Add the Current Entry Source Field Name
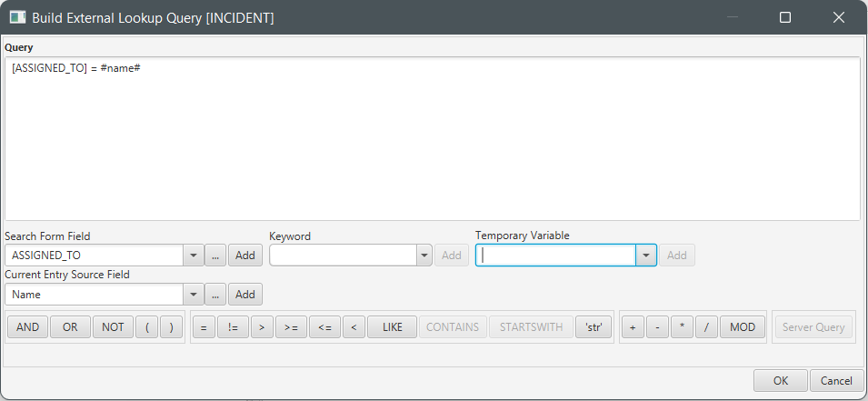Viewport: 868px width, 401px height. 245,295
